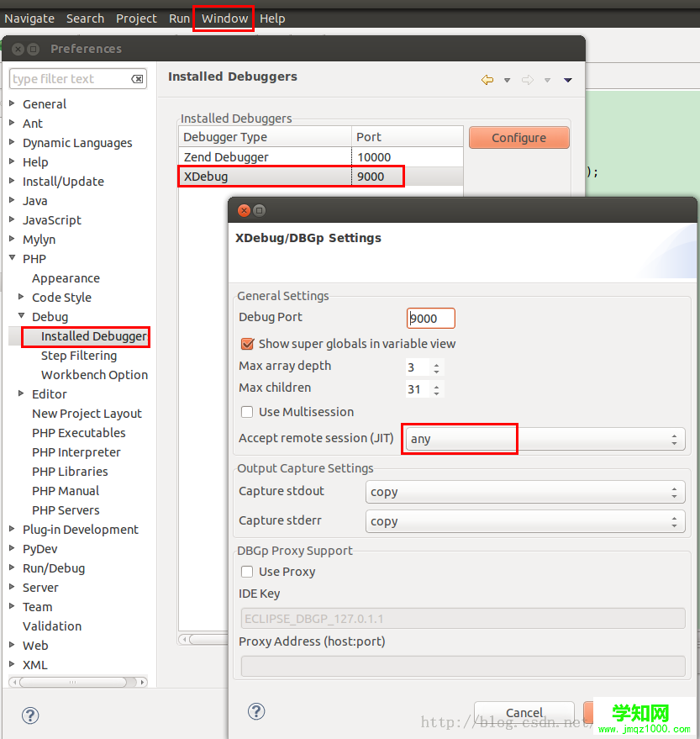Screen dimensions: 700x739
Task: Maximize the XDebug/DBGp Settings dialog
Action: click(x=259, y=210)
